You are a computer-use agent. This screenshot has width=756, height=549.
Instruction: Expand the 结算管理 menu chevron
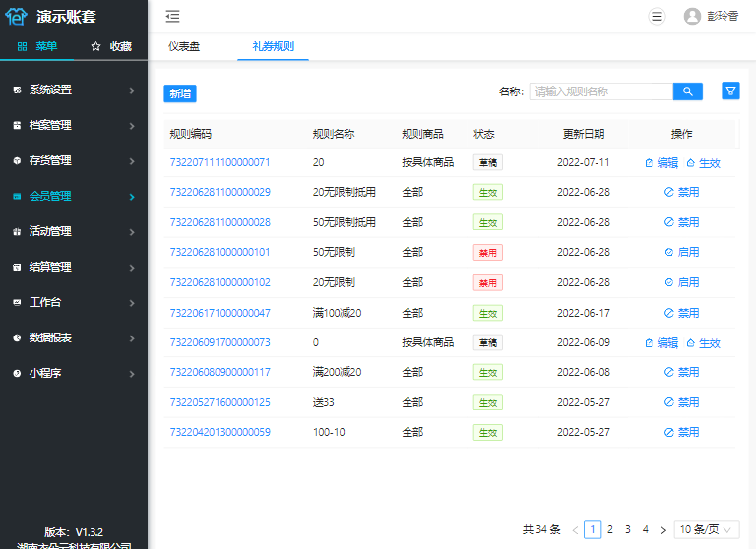(x=132, y=268)
